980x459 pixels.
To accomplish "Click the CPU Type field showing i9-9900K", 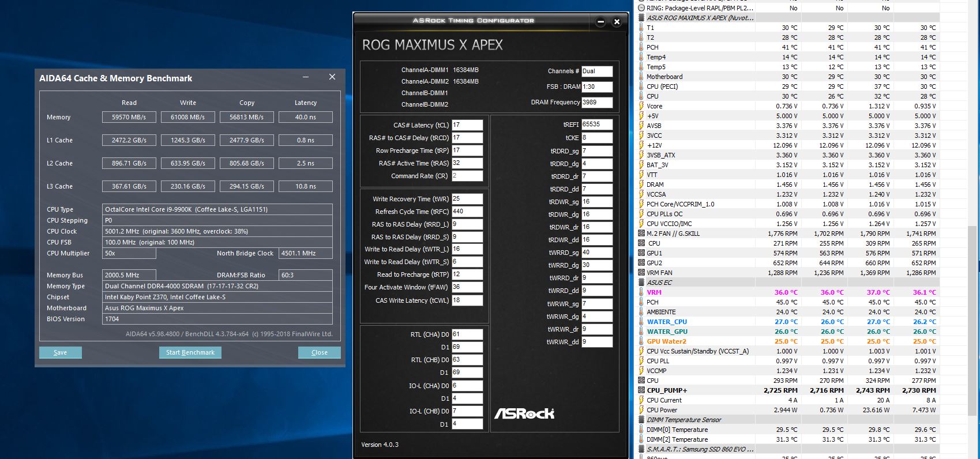I will click(217, 209).
